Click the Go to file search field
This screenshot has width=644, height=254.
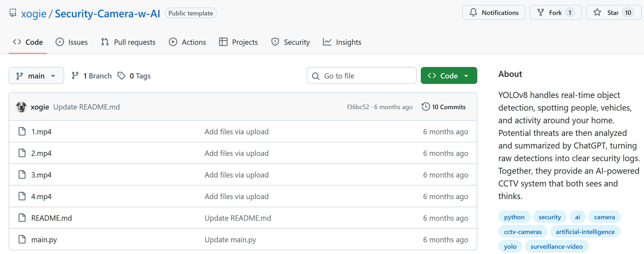(x=361, y=76)
